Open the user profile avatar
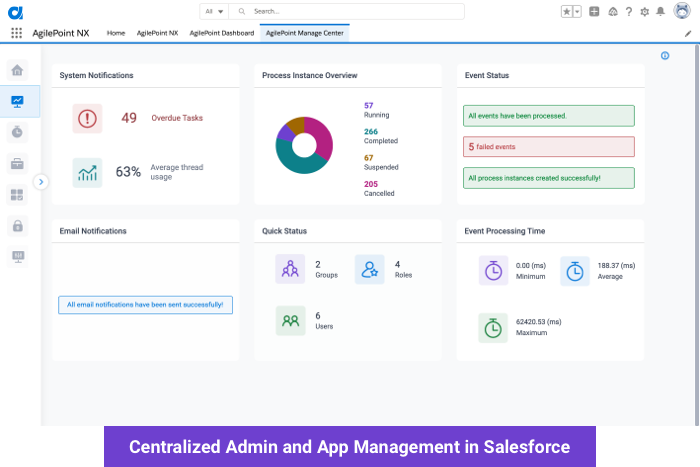 click(x=681, y=11)
